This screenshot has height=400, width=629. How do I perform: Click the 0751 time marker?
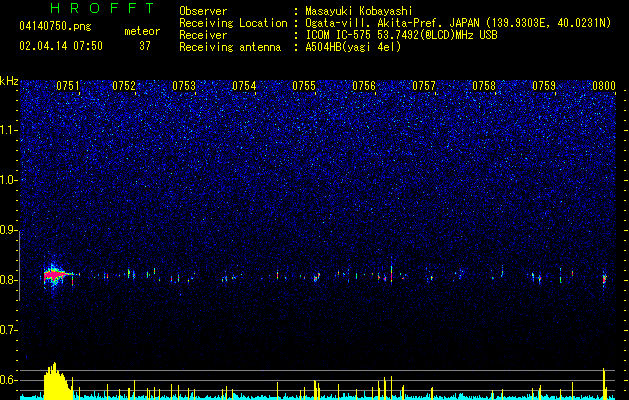click(68, 86)
